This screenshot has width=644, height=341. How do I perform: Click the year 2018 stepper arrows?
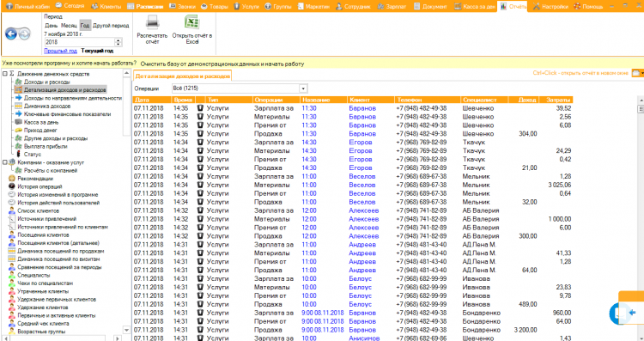click(118, 42)
